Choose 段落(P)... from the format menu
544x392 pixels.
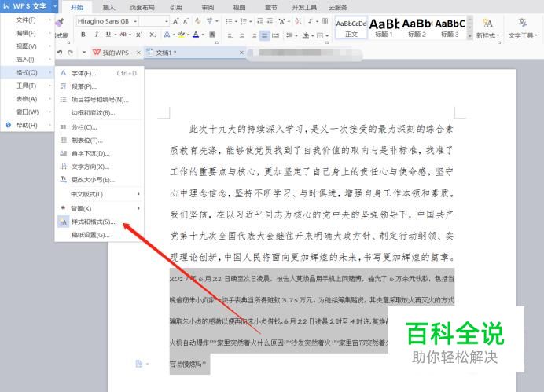99,86
